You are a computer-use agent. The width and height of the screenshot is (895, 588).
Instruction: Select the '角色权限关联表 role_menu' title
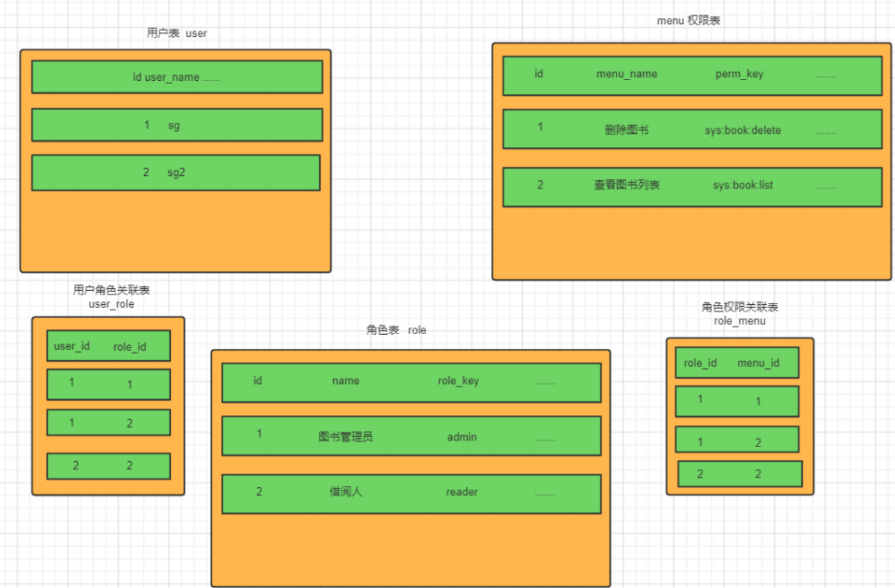tap(740, 313)
